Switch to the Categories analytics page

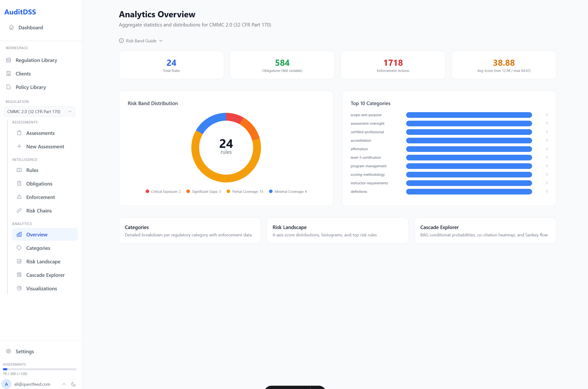coord(38,248)
